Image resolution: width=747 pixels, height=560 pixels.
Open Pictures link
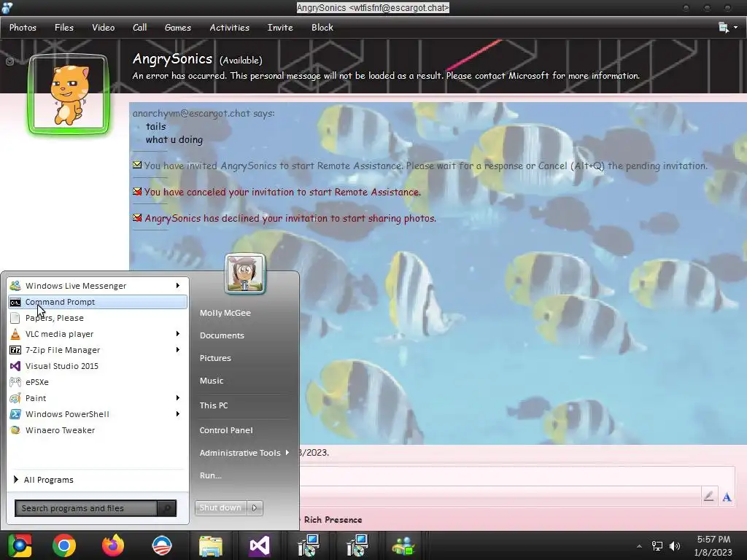(215, 358)
